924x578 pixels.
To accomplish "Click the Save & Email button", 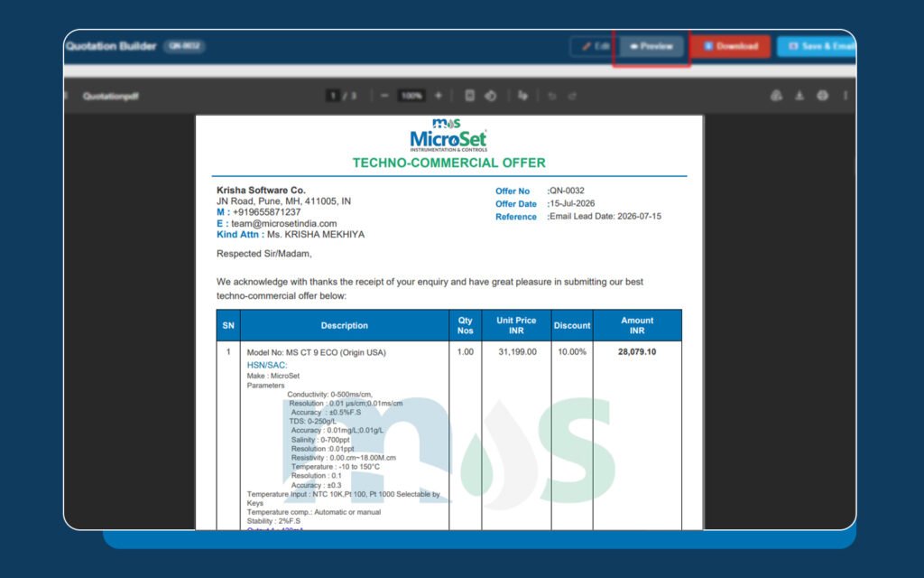I will click(x=818, y=46).
